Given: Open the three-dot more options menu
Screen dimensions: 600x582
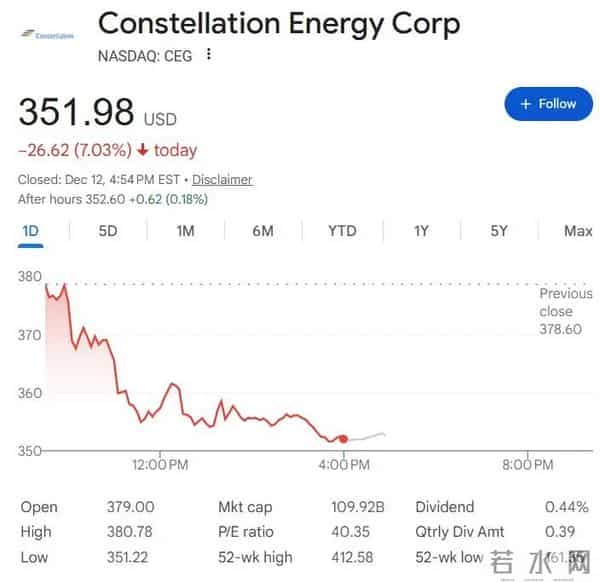Looking at the screenshot, I should (x=208, y=55).
